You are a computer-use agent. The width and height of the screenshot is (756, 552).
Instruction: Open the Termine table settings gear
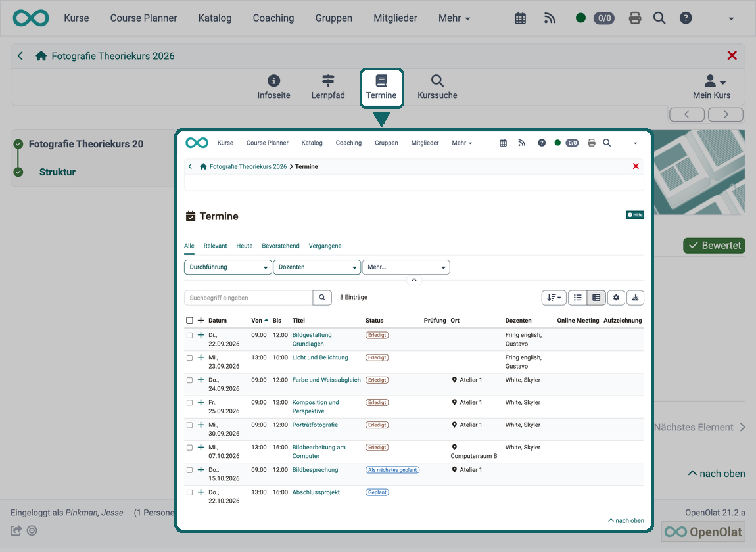tap(616, 298)
